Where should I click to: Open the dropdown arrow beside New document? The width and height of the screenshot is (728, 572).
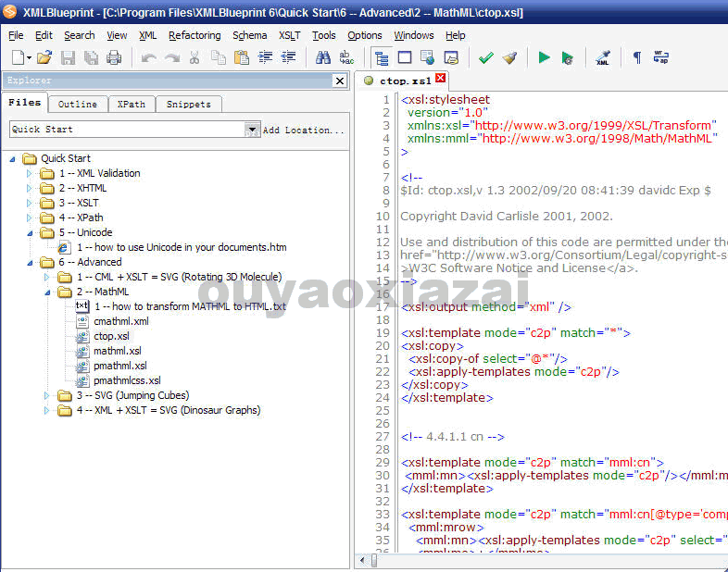[29, 58]
